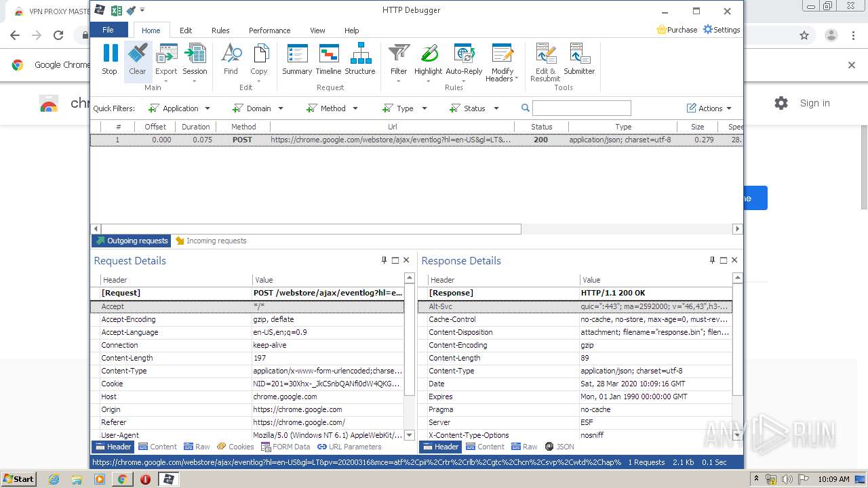Open the Help ribbon tab
This screenshot has width=868, height=488.
click(351, 30)
